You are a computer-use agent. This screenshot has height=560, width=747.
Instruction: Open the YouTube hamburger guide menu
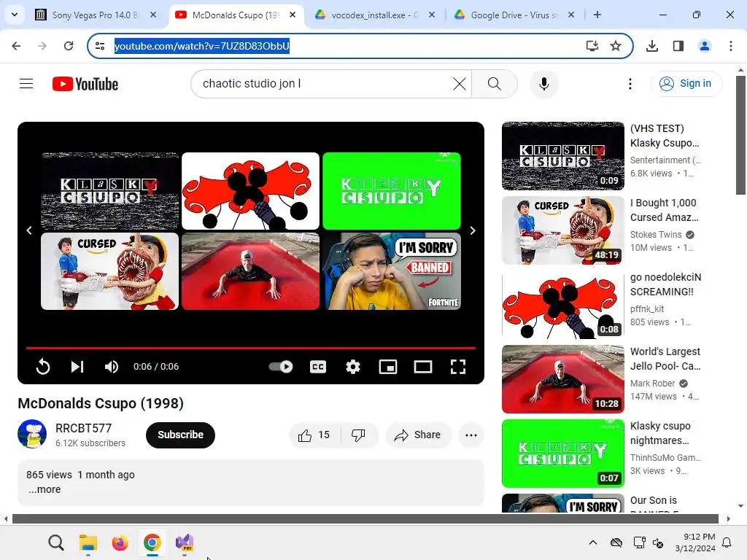(26, 84)
